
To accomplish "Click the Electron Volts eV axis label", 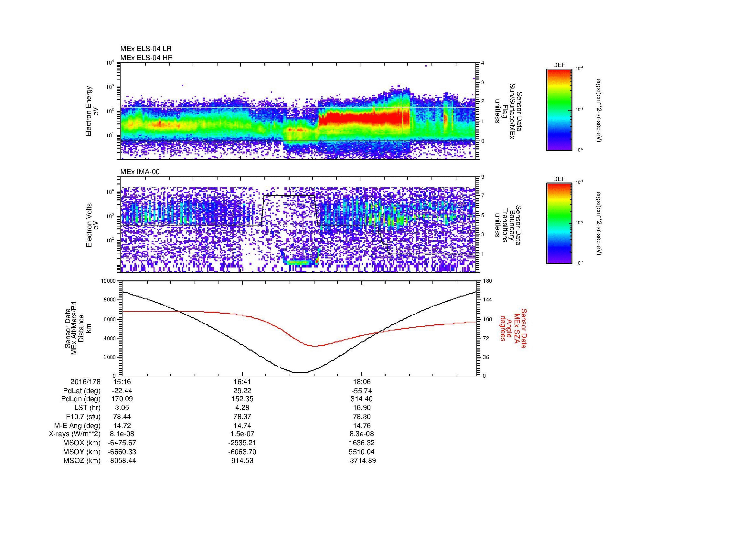I will tap(92, 225).
